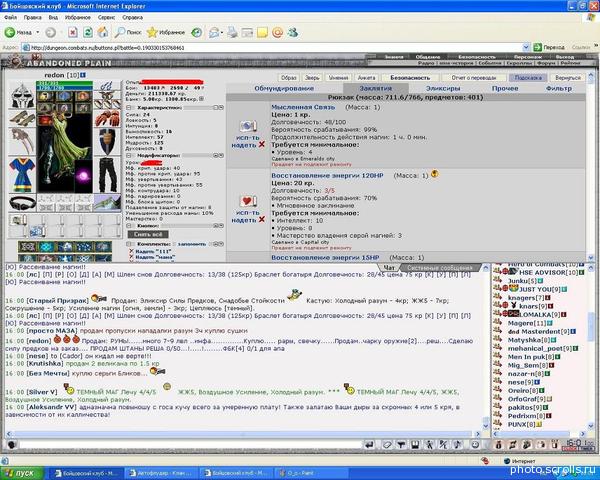Open the Справка menu
The height and width of the screenshot is (480, 600).
tap(132, 17)
